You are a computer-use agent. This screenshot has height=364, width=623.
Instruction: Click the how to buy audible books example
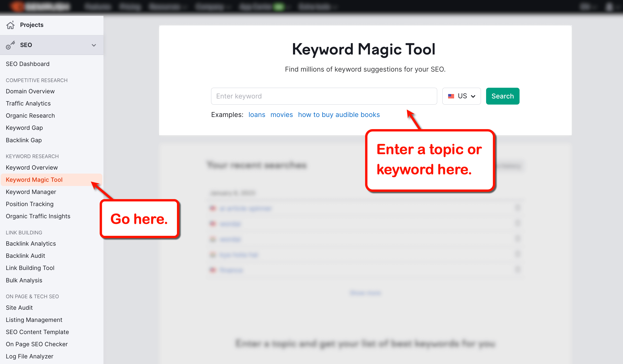tap(339, 114)
